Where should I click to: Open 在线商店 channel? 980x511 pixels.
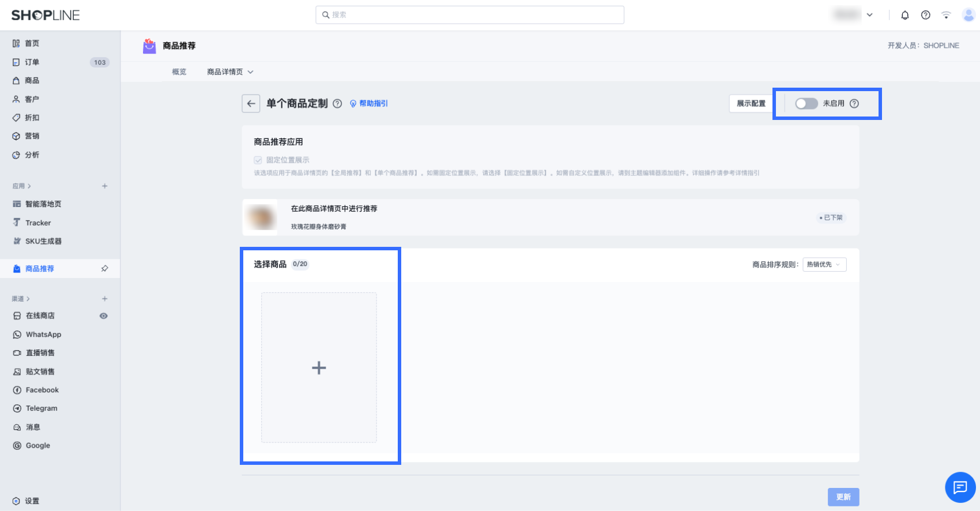(x=40, y=316)
